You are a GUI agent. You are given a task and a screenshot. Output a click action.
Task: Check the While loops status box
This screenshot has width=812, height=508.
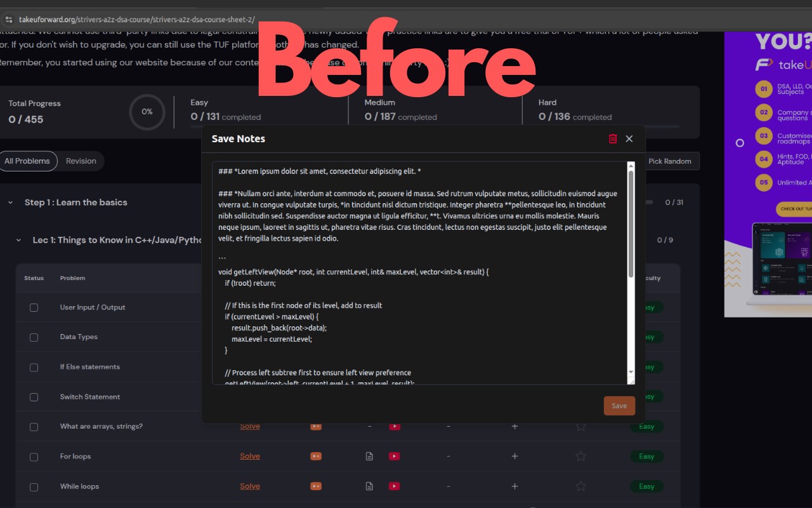(x=34, y=487)
